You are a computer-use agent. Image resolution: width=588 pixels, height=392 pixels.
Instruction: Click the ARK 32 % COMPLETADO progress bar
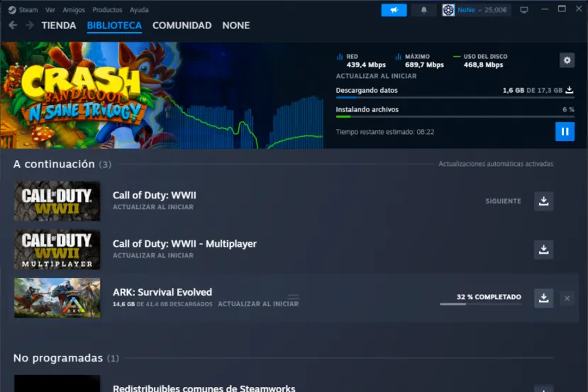click(x=480, y=304)
